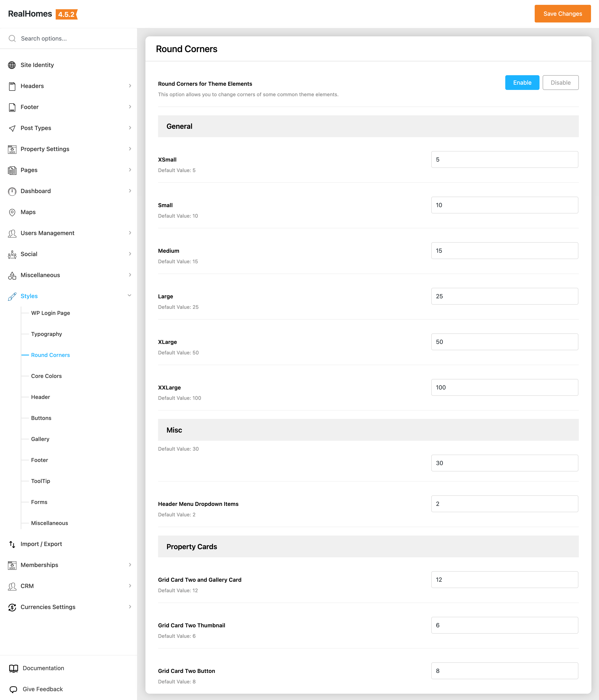Expand the Dashboard chevron
Image resolution: width=599 pixels, height=700 pixels.
coord(130,191)
